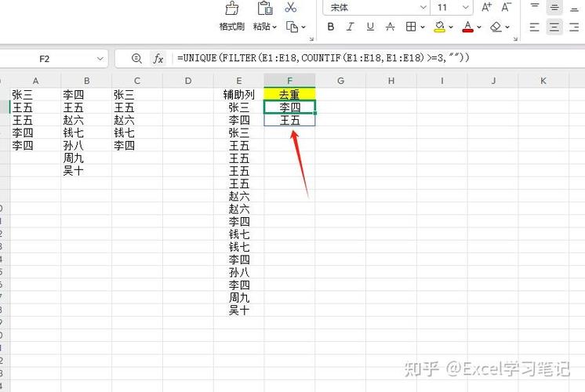Expand the fill color dropdown arrow
The image size is (585, 392).
coord(451,27)
